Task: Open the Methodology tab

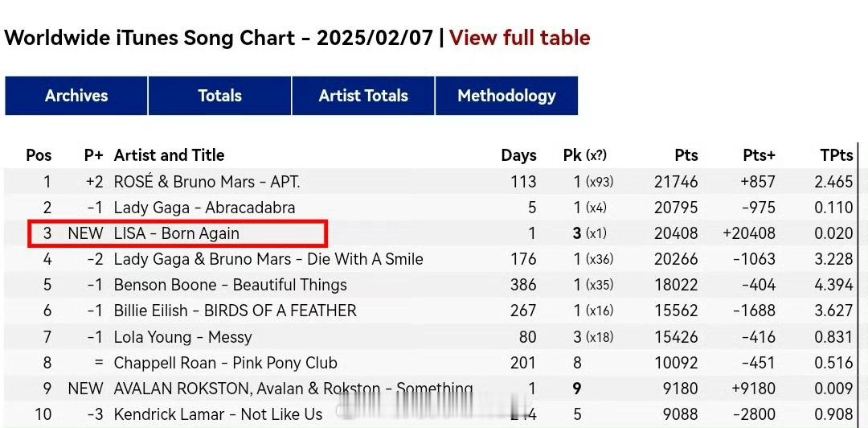Action: (506, 96)
